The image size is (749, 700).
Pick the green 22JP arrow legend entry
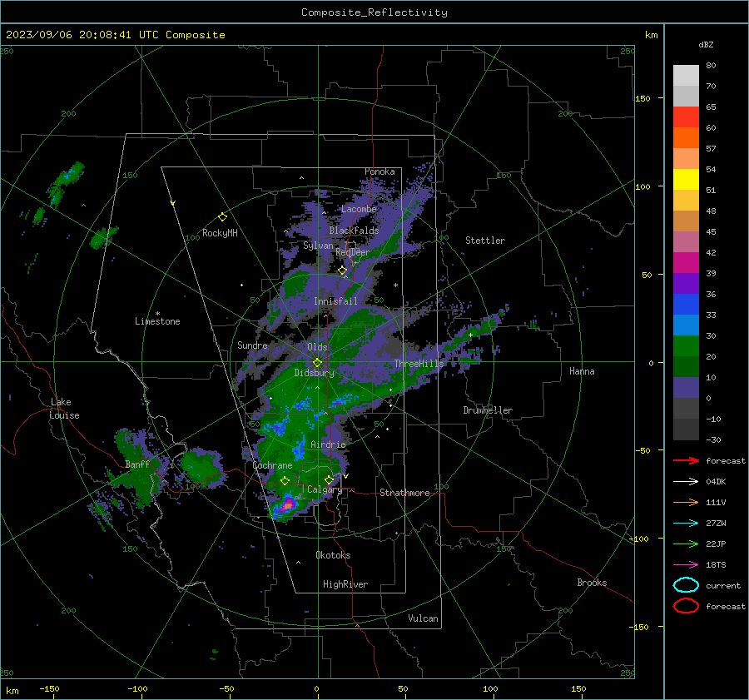(x=686, y=544)
